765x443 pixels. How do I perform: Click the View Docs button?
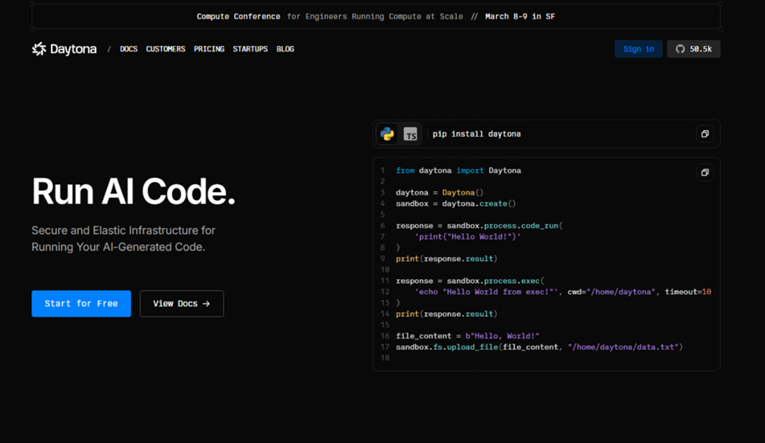coord(181,304)
